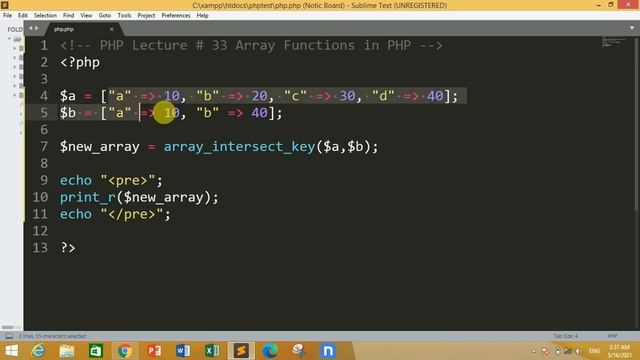
Task: Click the FOLDERS sidebar heading
Action: (15, 29)
